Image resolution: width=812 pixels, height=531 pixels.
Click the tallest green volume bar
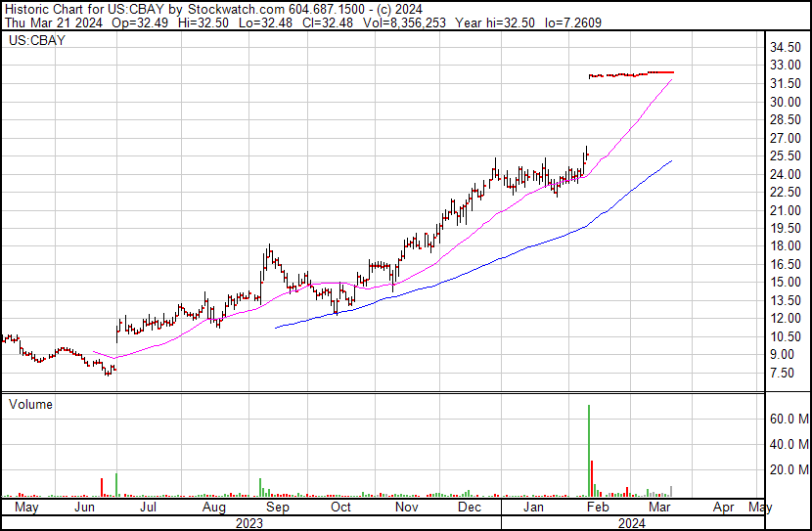click(589, 450)
